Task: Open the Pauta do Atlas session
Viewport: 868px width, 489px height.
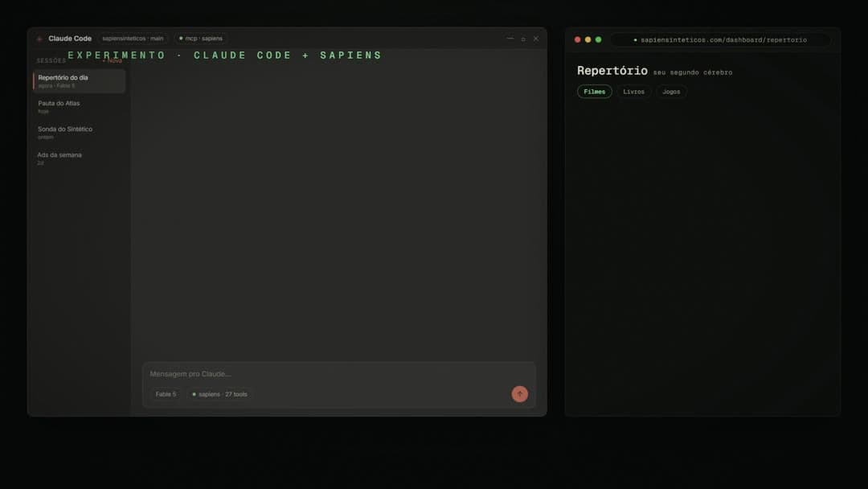Action: point(79,107)
